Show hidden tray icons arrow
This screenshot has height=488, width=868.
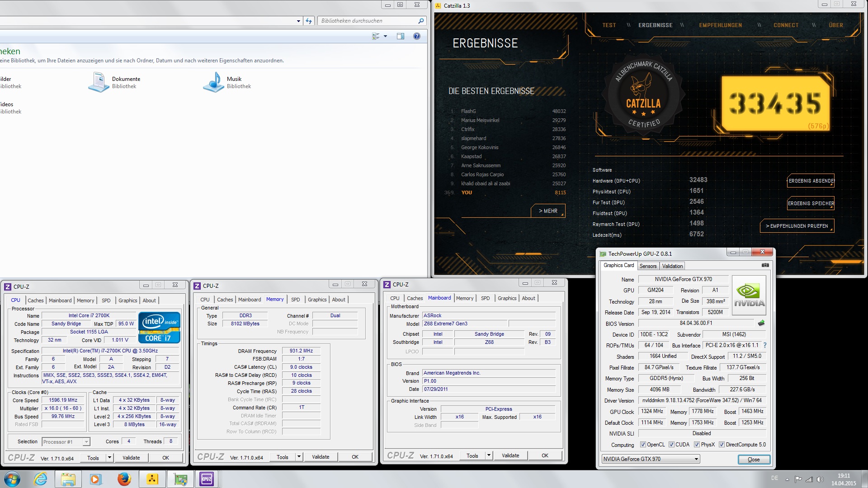[x=787, y=479]
